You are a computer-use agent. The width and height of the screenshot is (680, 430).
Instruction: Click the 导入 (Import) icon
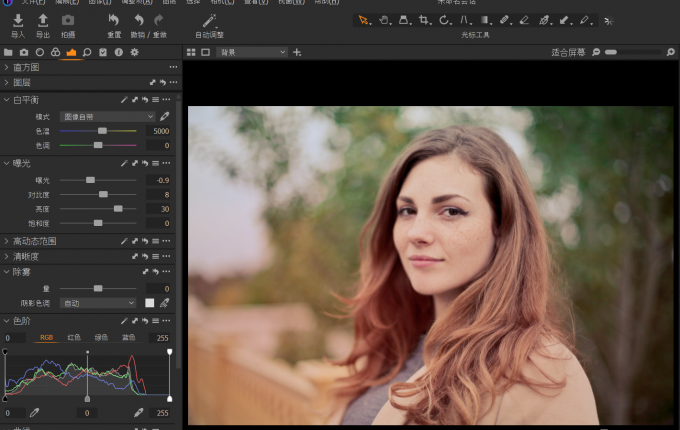pyautogui.click(x=18, y=20)
